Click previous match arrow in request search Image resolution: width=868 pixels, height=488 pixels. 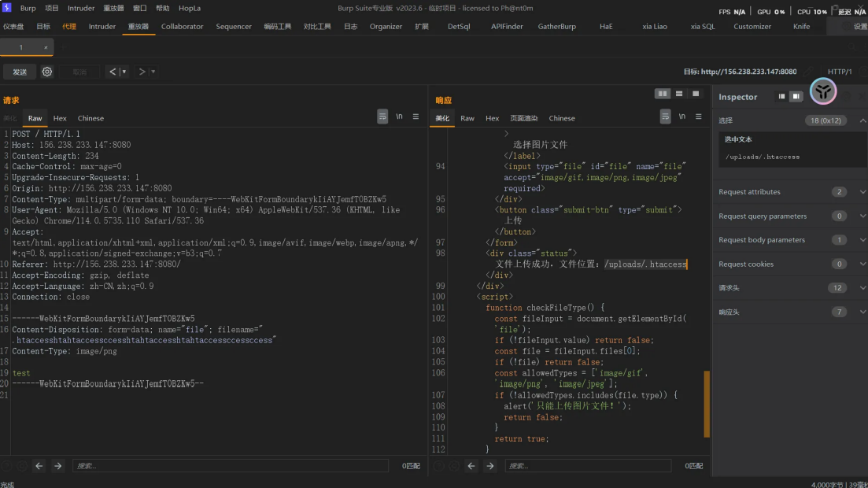click(x=39, y=466)
